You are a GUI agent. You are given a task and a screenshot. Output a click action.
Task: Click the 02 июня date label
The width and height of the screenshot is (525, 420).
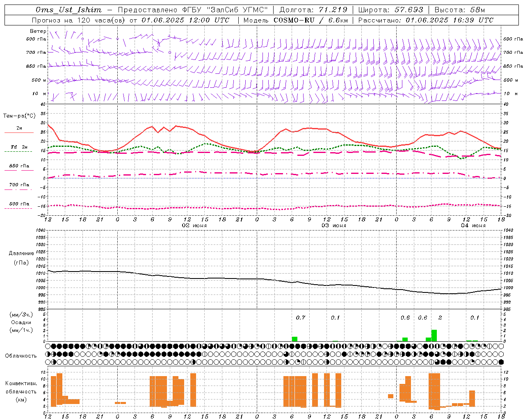194,226
